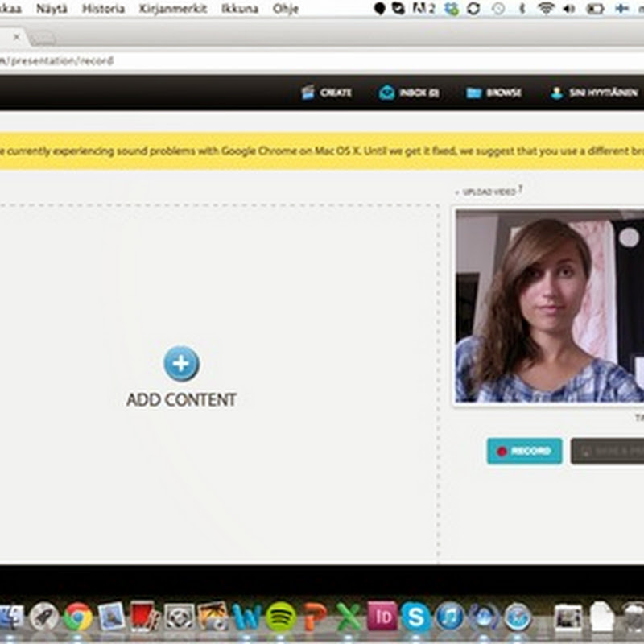Launch PowerPoint from the dock

pyautogui.click(x=315, y=617)
